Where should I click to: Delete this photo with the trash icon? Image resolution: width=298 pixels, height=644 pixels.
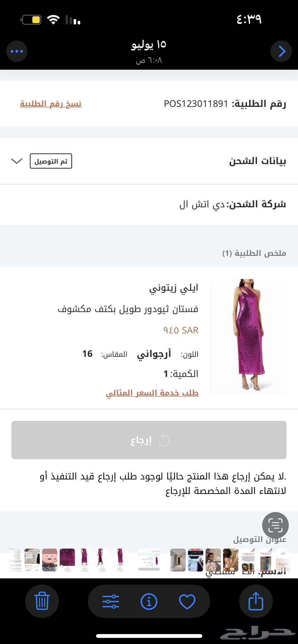[42, 601]
